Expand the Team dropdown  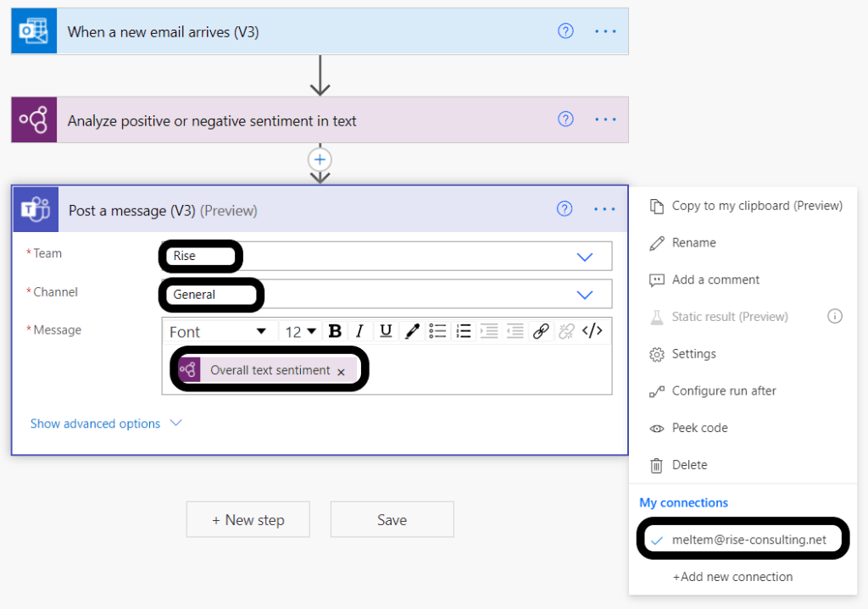(585, 257)
